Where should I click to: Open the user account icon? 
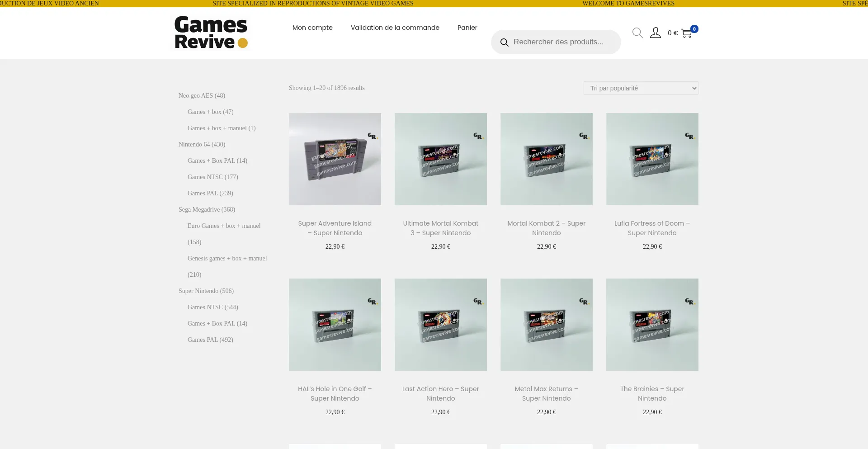point(655,33)
